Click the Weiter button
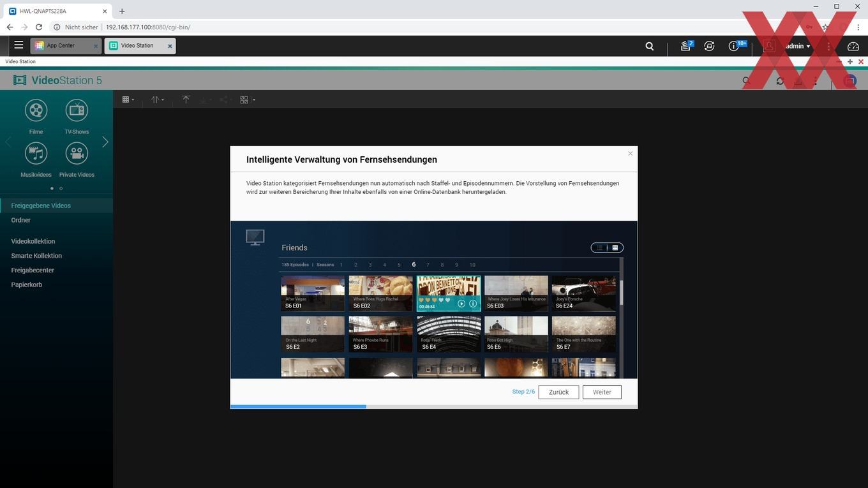The image size is (868, 488). (x=602, y=392)
